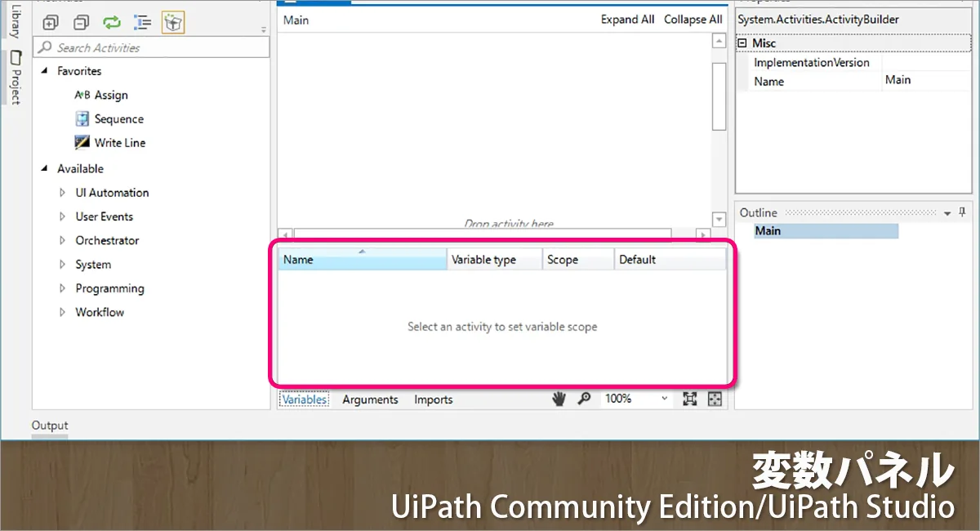Switch to the Imports tab
980x531 pixels.
click(x=433, y=399)
